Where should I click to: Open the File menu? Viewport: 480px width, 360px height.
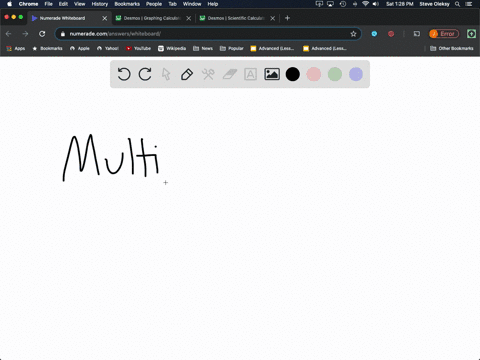coord(49,4)
